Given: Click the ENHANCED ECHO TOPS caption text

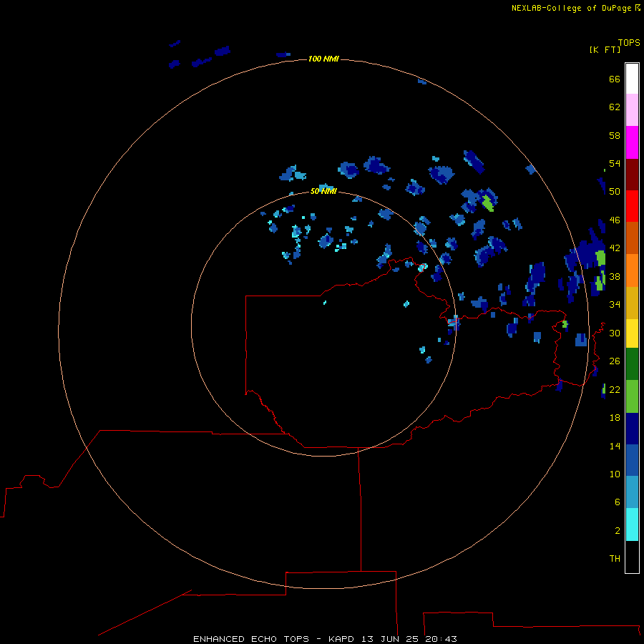Looking at the screenshot, I should 251,639.
